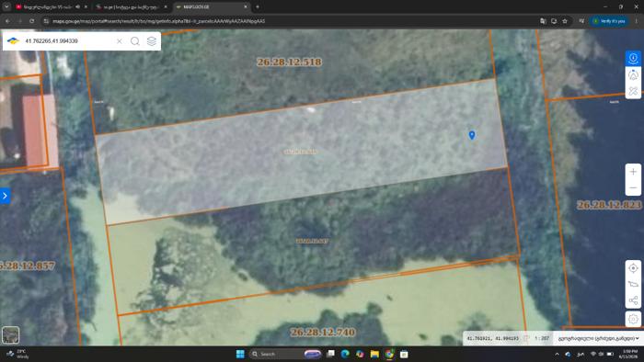
Task: Zoom out the map with minus
Action: [633, 187]
